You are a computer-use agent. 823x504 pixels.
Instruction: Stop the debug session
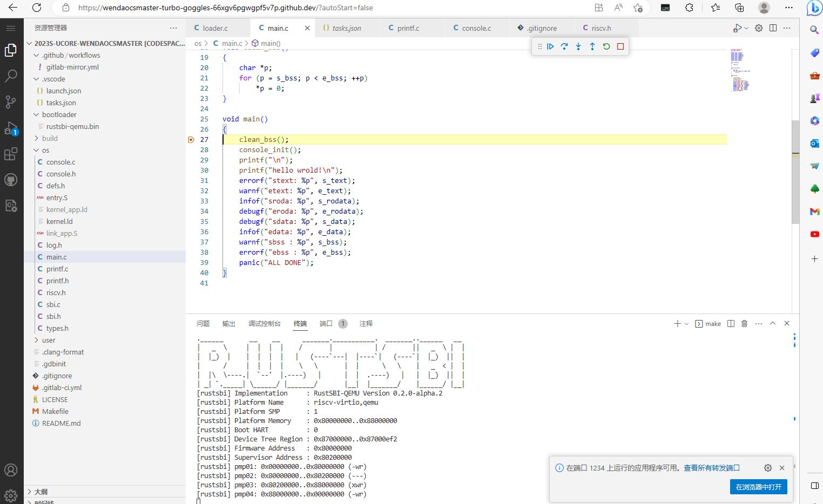pos(620,46)
